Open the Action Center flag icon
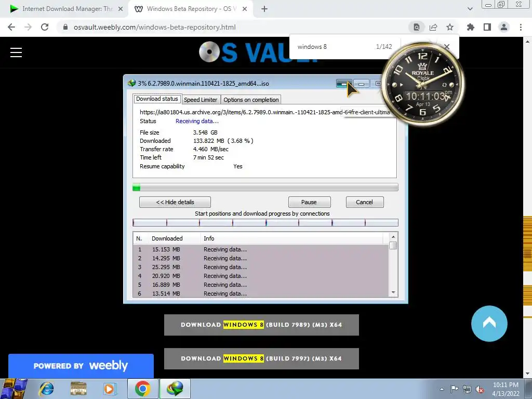 click(x=454, y=389)
